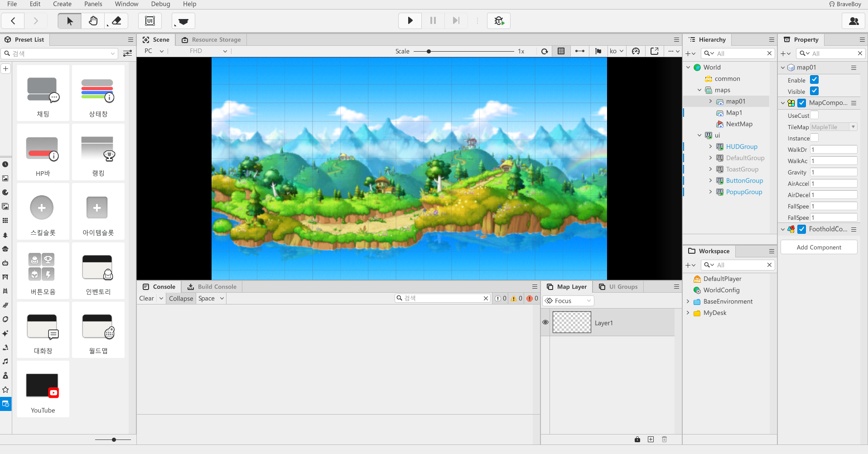The height and width of the screenshot is (454, 868).
Task: Toggle Layer1 visibility eye
Action: click(x=545, y=323)
